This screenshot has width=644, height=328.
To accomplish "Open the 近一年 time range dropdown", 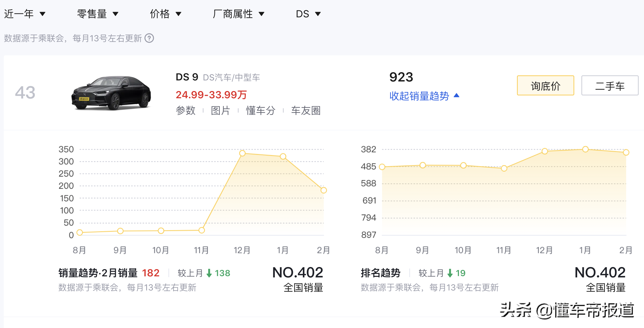I will coord(25,14).
